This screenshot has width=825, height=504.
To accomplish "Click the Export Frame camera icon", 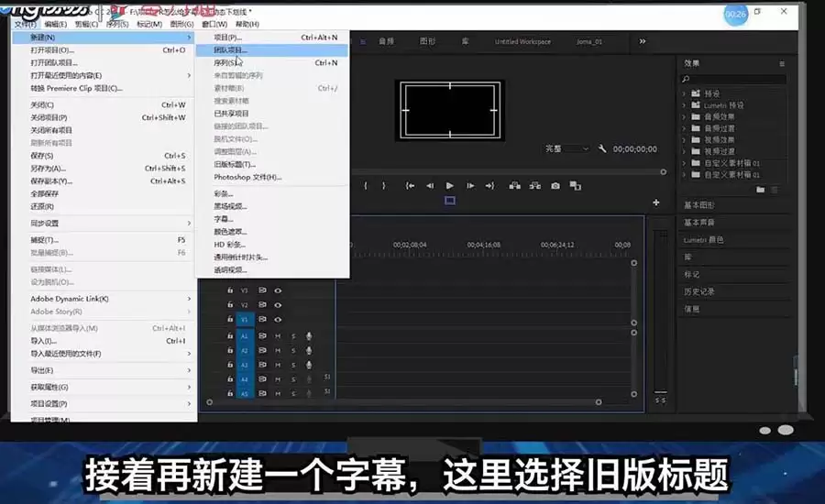I will [x=555, y=185].
